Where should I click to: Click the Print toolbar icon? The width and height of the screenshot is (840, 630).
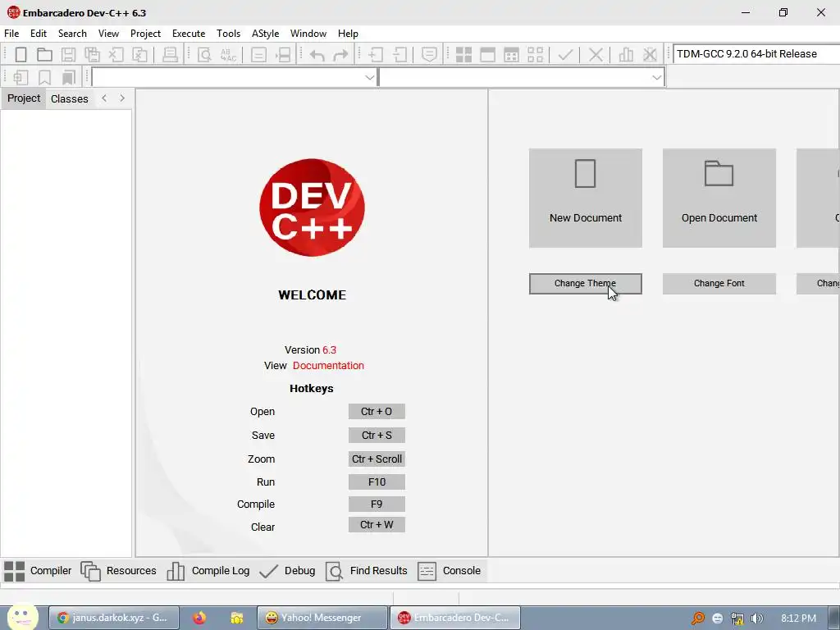click(170, 55)
